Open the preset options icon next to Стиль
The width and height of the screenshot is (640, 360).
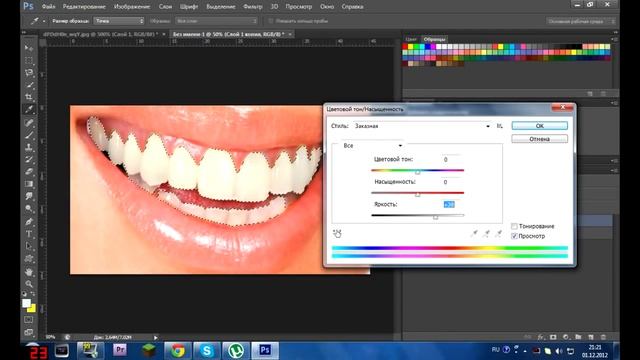(x=500, y=126)
